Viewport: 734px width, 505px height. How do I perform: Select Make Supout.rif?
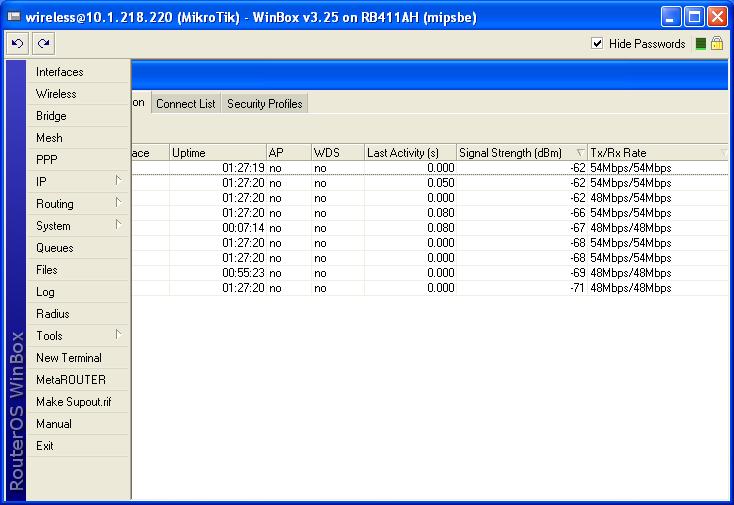coord(78,402)
